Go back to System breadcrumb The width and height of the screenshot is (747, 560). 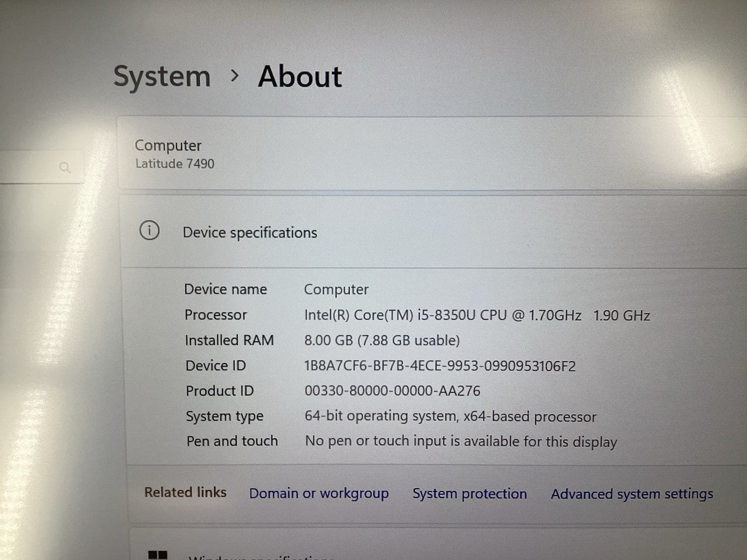coord(162,76)
